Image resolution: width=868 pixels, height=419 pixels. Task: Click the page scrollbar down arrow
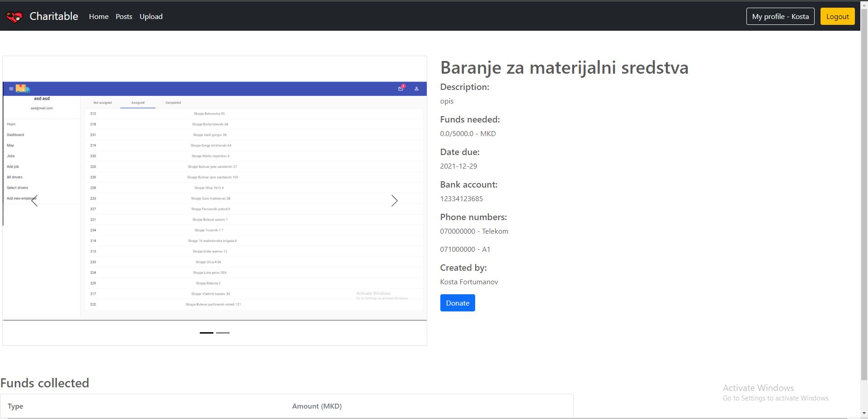pos(864,413)
